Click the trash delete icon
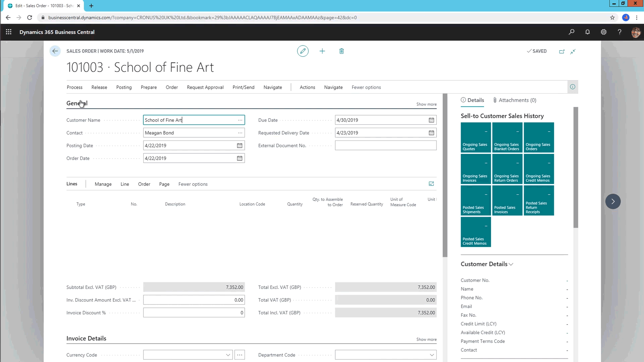This screenshot has height=362, width=644. (x=341, y=51)
